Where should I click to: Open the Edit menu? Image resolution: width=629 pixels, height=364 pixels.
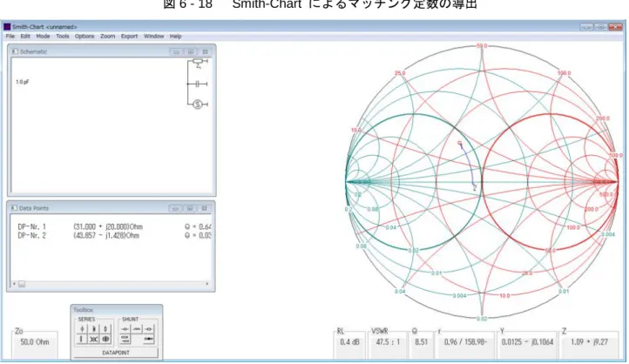[x=25, y=36]
